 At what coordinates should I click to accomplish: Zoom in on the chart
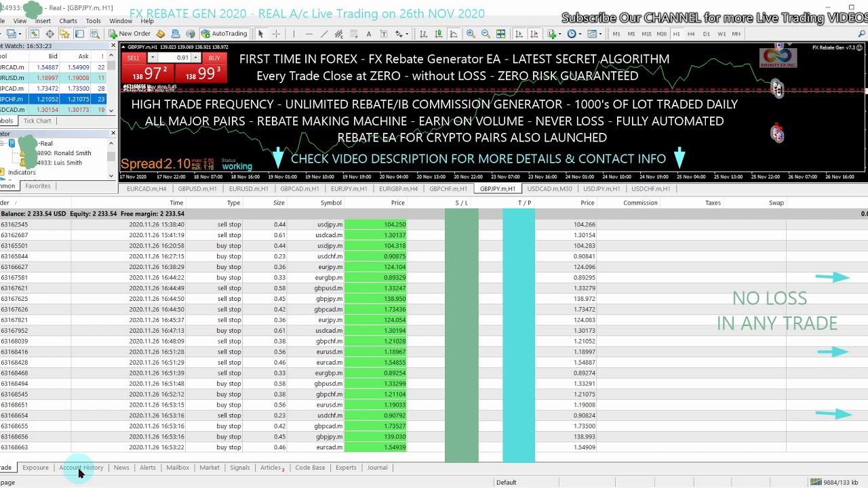471,34
